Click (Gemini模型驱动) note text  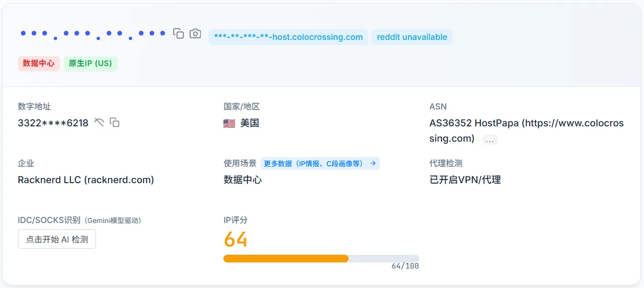pos(112,220)
